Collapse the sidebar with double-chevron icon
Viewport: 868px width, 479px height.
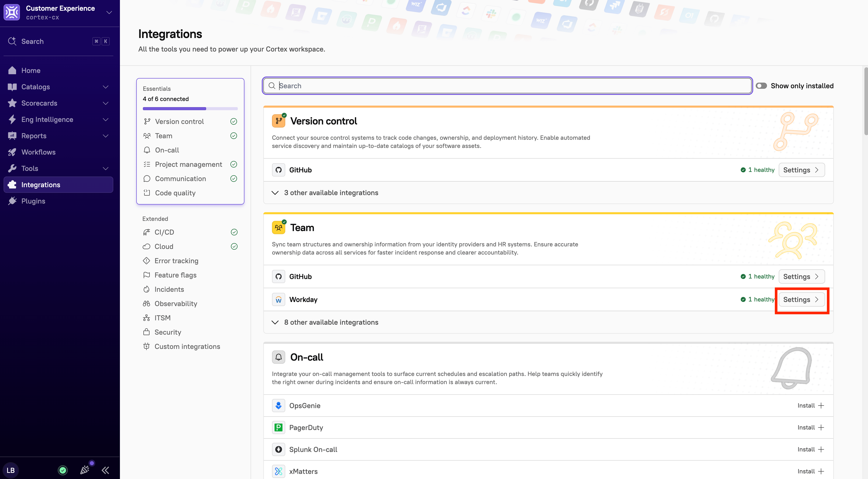click(x=105, y=470)
